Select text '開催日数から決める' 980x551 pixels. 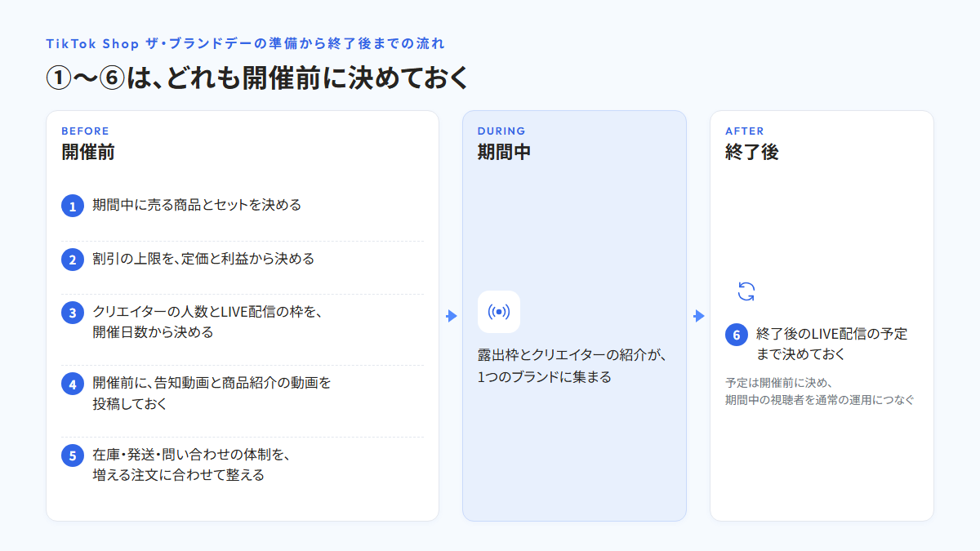point(153,332)
